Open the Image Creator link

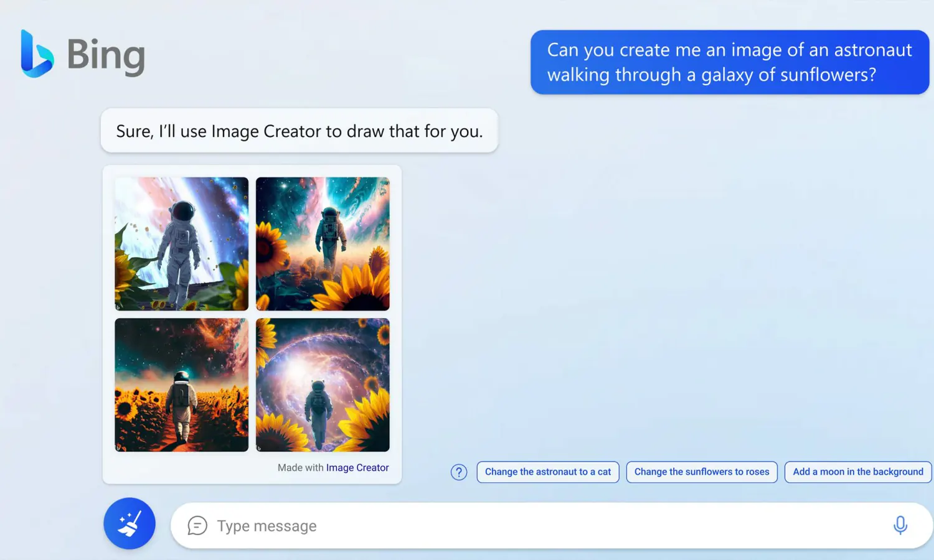click(x=357, y=468)
